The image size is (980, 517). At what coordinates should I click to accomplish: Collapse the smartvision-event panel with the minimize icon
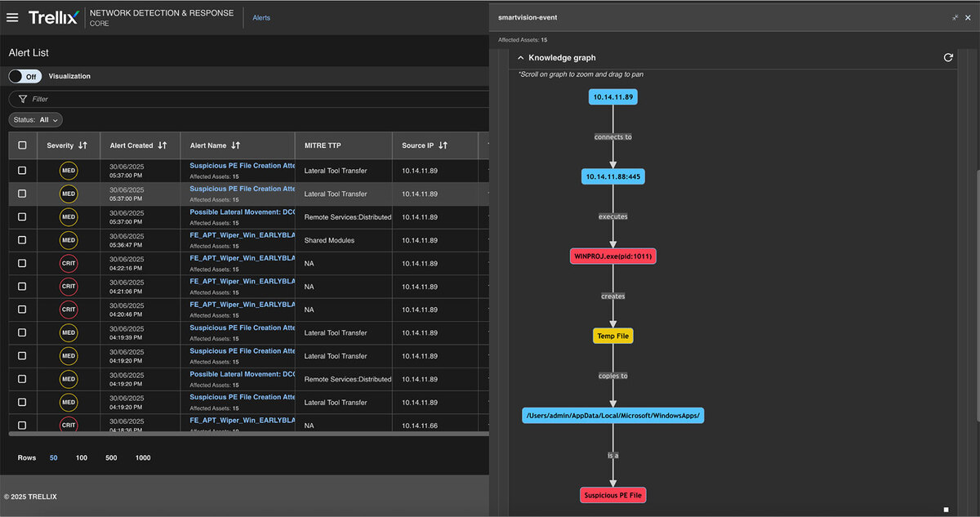coord(955,17)
